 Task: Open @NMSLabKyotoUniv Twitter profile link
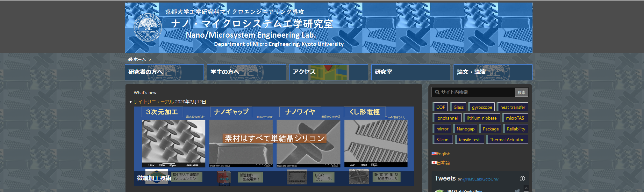pos(480,179)
